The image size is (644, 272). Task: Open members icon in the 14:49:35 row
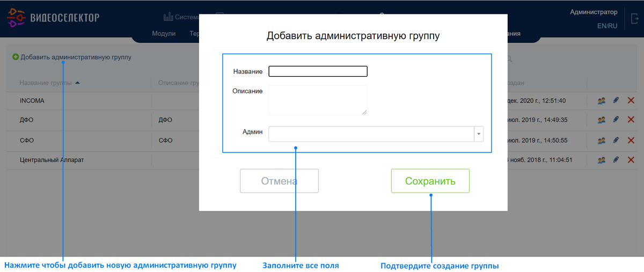(602, 120)
